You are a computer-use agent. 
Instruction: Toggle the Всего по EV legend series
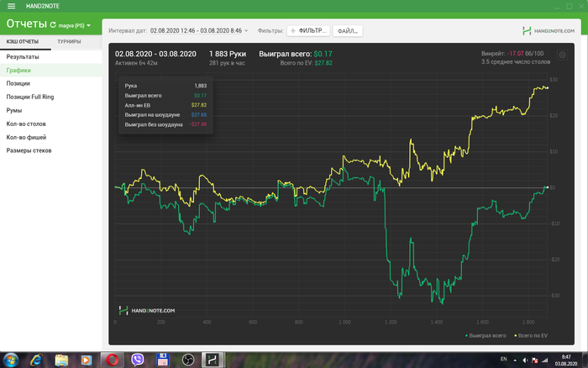531,336
